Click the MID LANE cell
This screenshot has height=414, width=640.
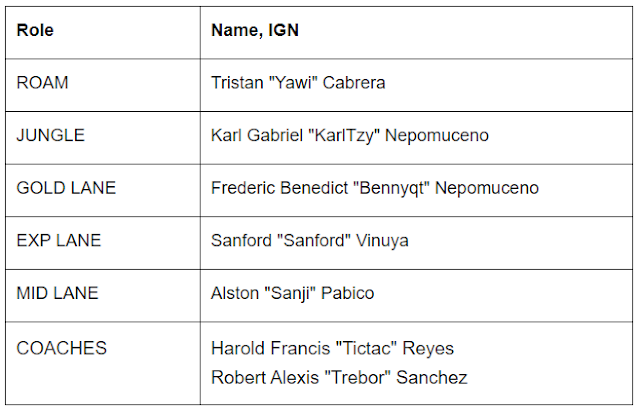coord(103,296)
